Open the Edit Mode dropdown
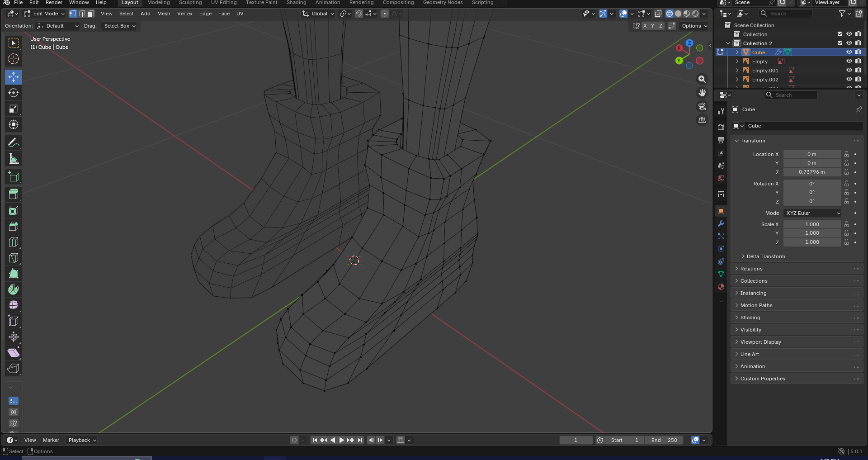The height and width of the screenshot is (460, 868). [44, 14]
